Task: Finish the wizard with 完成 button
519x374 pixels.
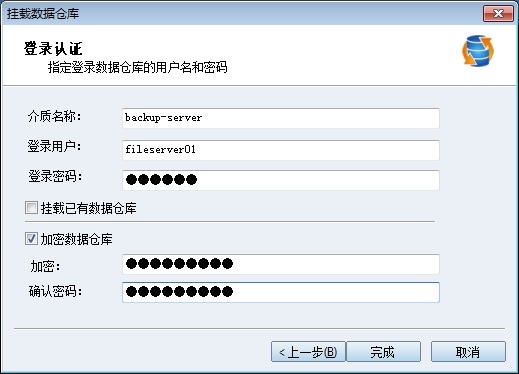Action: 383,351
